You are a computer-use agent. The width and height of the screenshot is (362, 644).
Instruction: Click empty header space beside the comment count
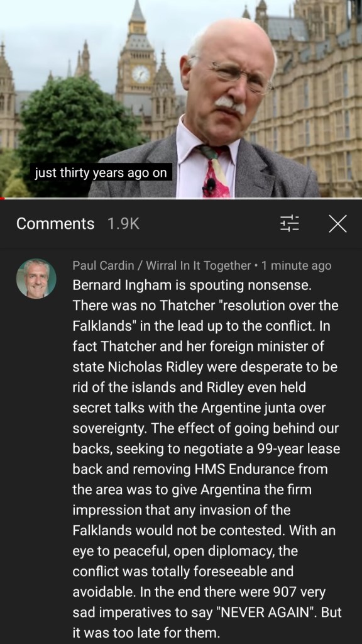[209, 224]
